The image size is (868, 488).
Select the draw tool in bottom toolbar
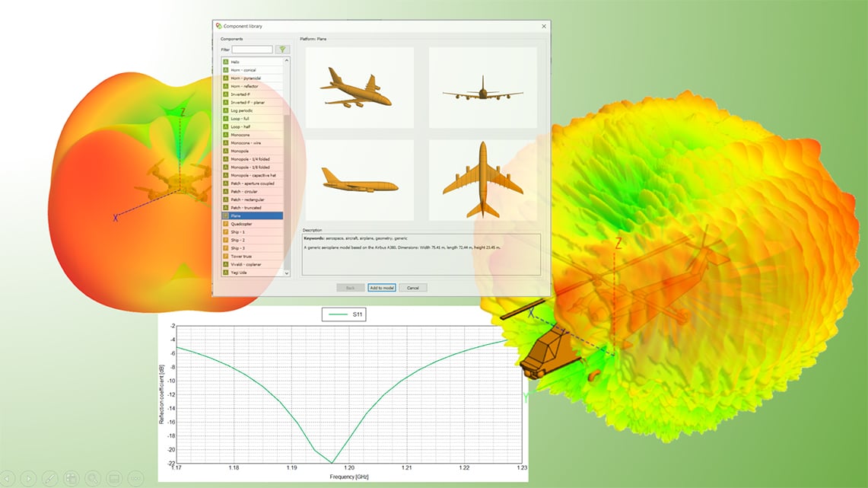[x=50, y=477]
